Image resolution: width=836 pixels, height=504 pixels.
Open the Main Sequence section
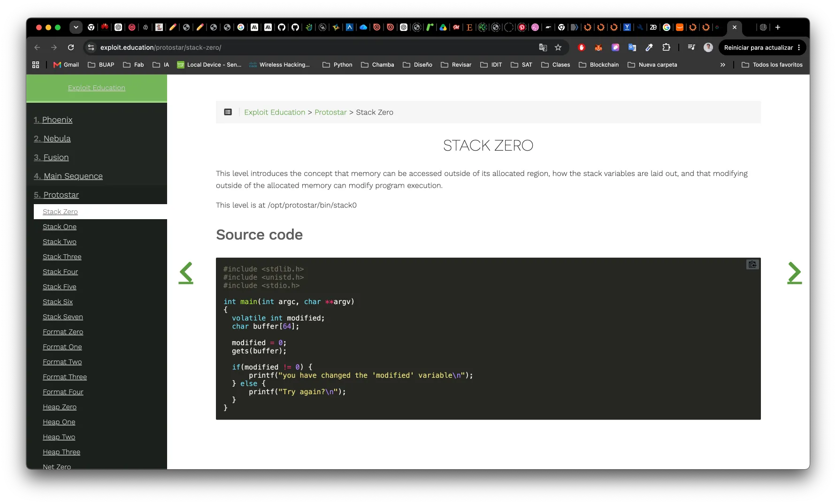tap(68, 176)
